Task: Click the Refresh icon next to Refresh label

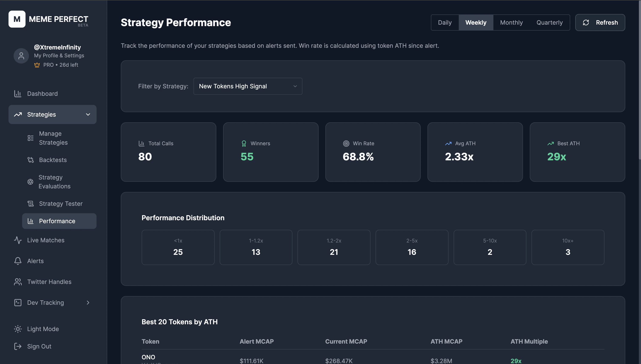Action: pyautogui.click(x=586, y=23)
